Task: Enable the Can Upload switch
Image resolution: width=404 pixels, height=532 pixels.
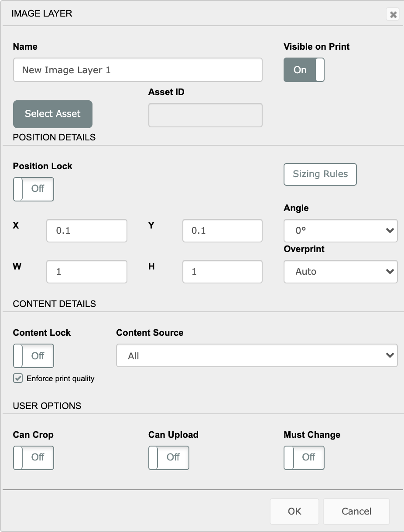Action: click(169, 457)
